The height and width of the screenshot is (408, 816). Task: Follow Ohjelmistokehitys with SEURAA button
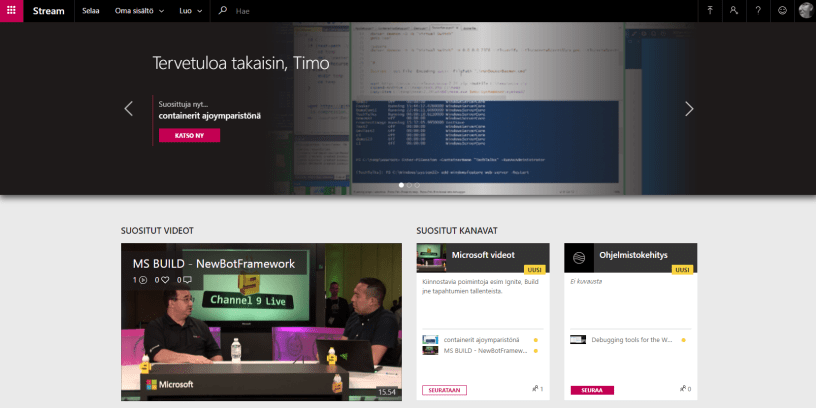pyautogui.click(x=591, y=389)
